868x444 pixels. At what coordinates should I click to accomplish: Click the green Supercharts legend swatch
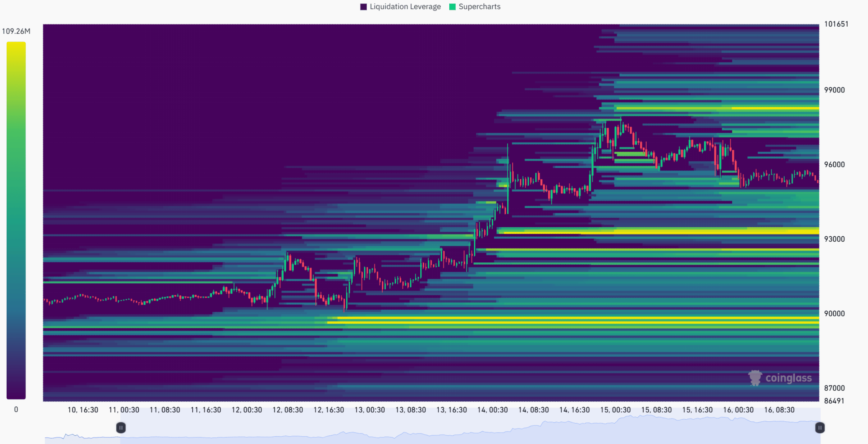(452, 7)
